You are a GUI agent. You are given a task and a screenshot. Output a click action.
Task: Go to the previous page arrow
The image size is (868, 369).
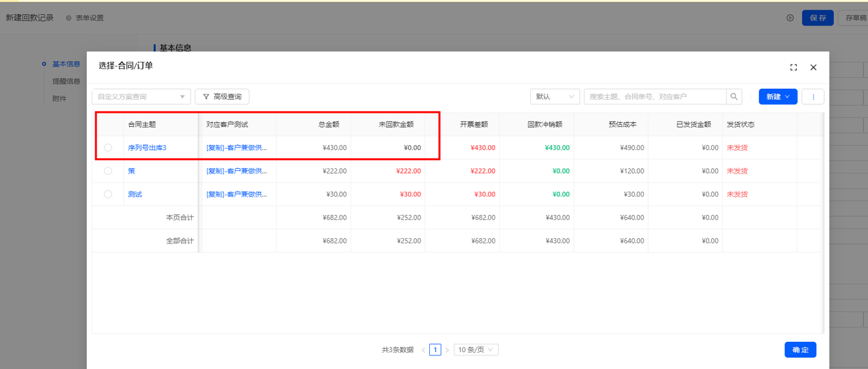click(x=424, y=350)
